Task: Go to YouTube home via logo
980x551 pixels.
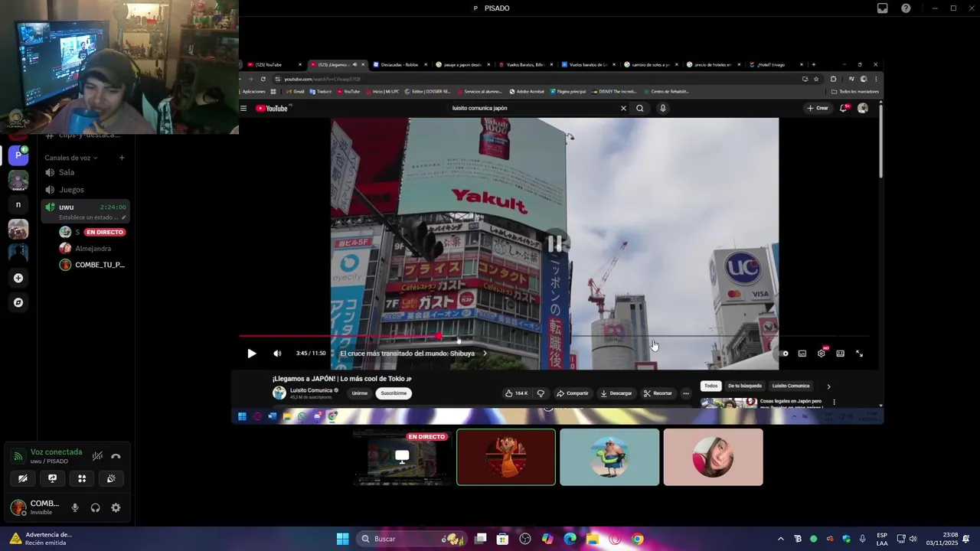Action: click(x=272, y=108)
